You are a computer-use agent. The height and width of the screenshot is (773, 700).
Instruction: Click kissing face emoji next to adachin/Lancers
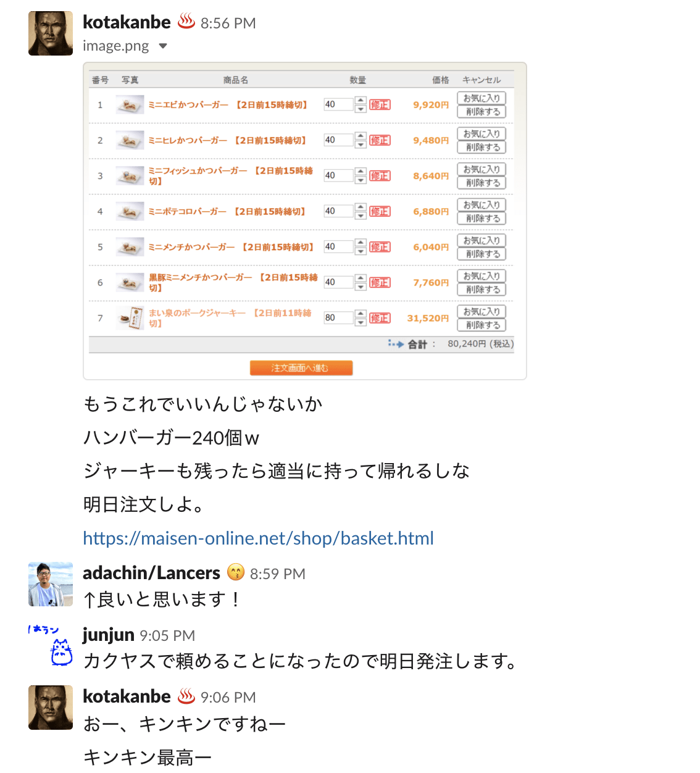(x=236, y=572)
